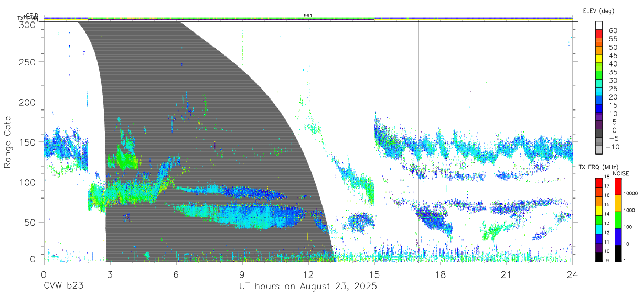Pick the red segment of the ELEV color bar

pyautogui.click(x=599, y=35)
